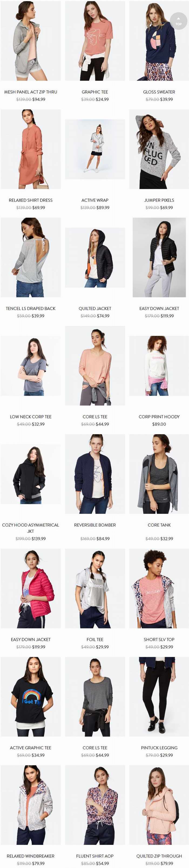The width and height of the screenshot is (189, 868).
Task: Select the PINTUCK LEGGING product link
Action: (x=159, y=748)
